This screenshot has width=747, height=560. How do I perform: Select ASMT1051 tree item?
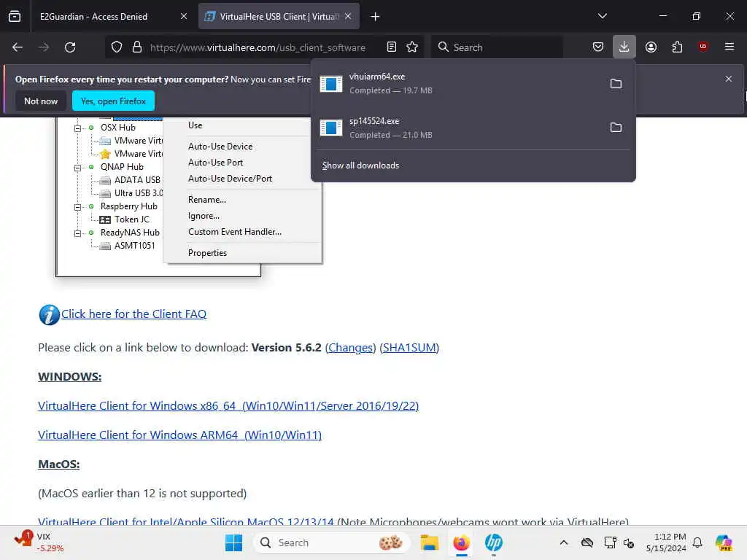[x=134, y=246]
